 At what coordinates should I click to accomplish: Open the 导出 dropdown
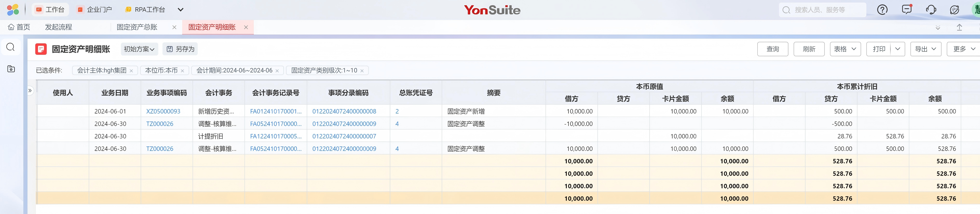(x=925, y=49)
